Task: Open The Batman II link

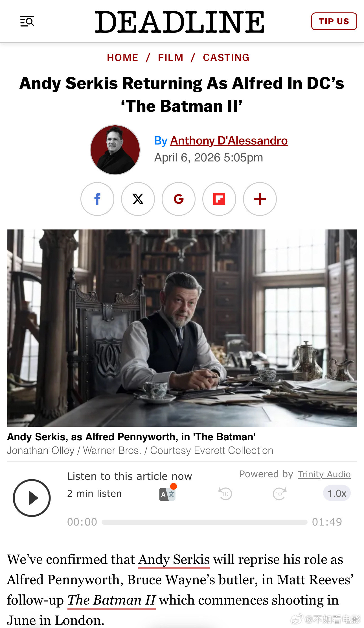Action: pyautogui.click(x=111, y=600)
